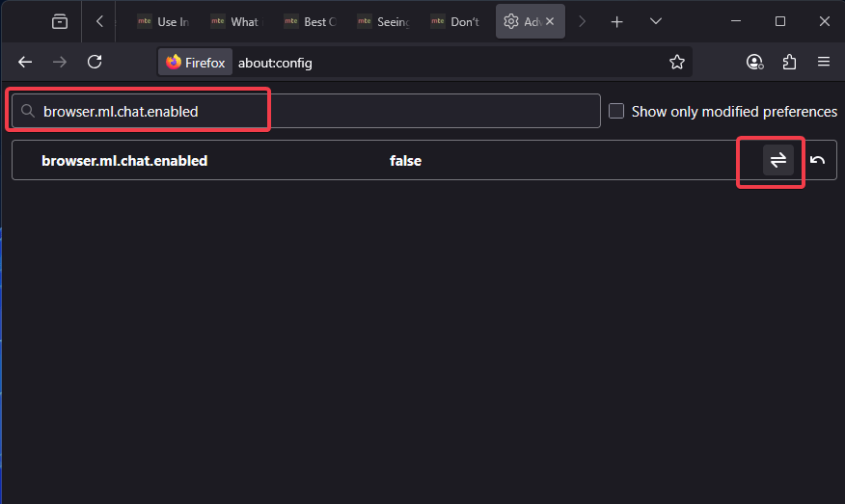The image size is (845, 504).
Task: Switch to the "Use In" tab
Action: 163,21
